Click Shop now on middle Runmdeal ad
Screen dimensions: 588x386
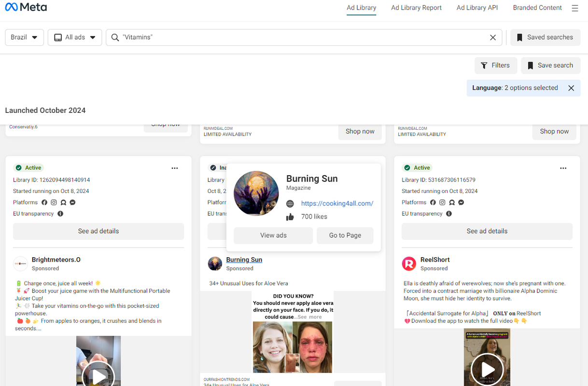click(360, 131)
